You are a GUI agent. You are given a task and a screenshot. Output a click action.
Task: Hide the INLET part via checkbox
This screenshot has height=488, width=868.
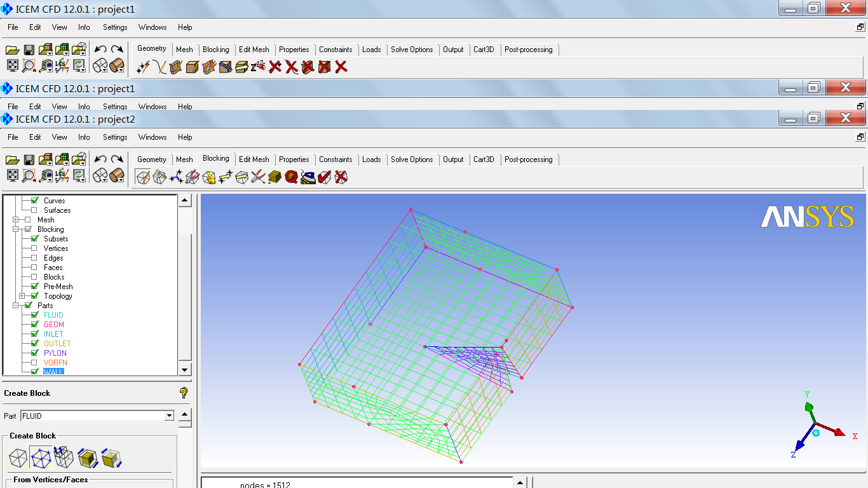[35, 334]
